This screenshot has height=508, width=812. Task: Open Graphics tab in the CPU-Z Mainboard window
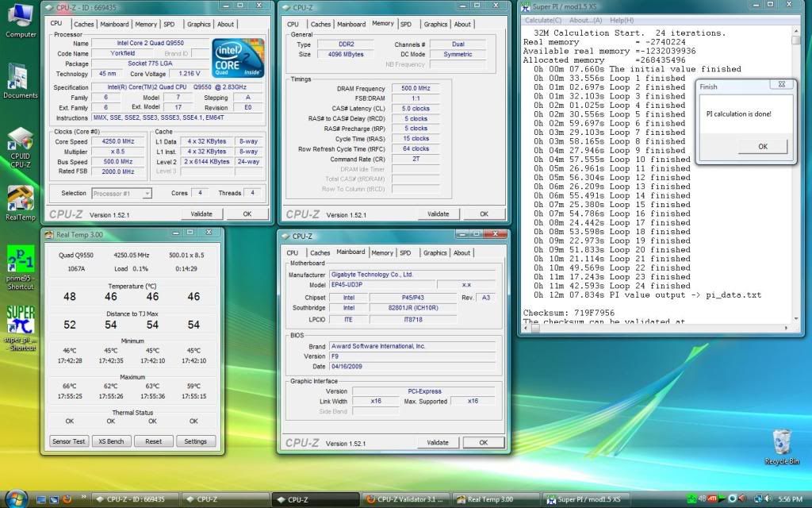[435, 253]
